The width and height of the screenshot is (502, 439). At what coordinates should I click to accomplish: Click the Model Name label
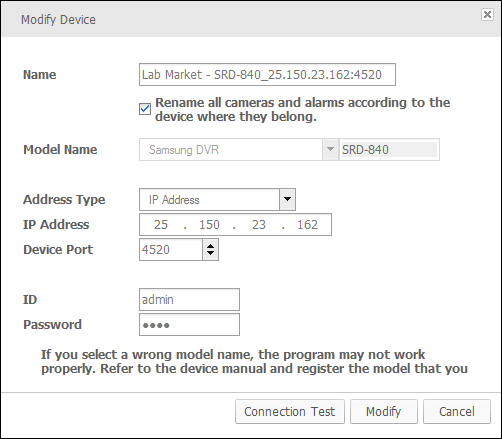(x=60, y=150)
